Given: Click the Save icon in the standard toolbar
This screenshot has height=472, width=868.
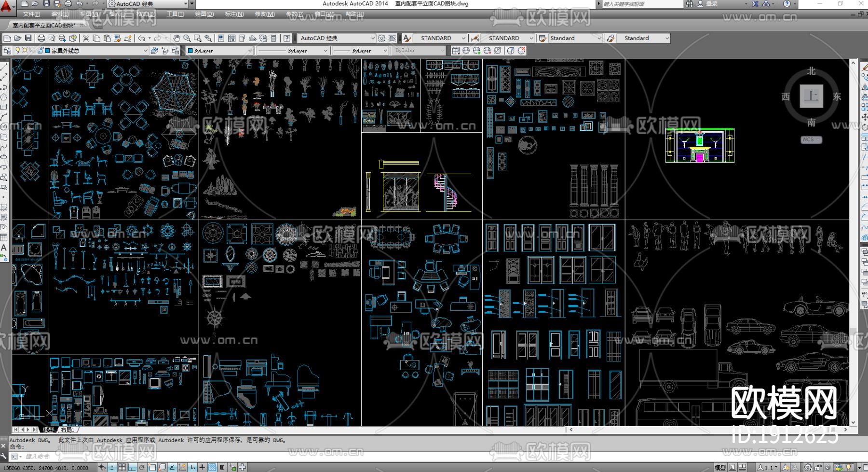Looking at the screenshot, I should [x=28, y=38].
